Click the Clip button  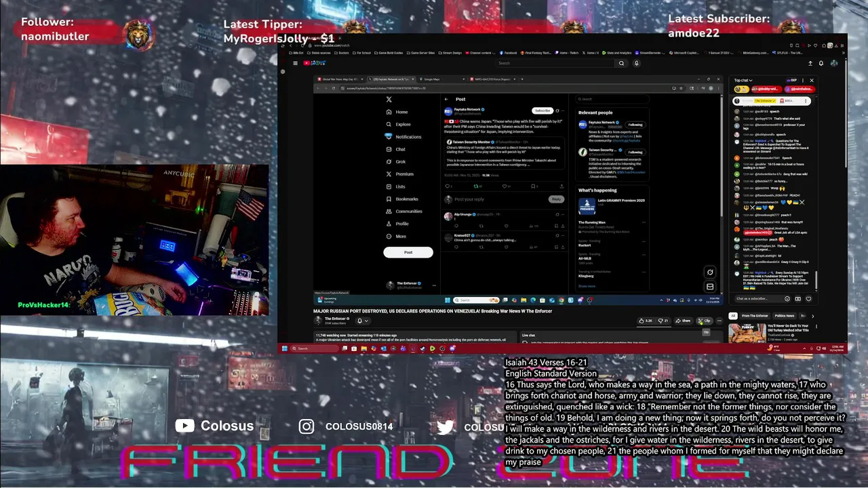pos(704,321)
